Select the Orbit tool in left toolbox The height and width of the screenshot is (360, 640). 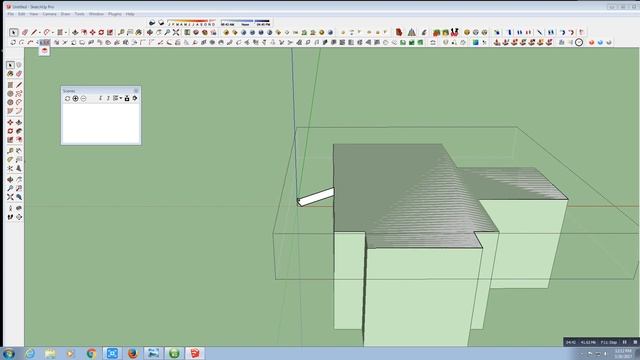click(x=10, y=180)
